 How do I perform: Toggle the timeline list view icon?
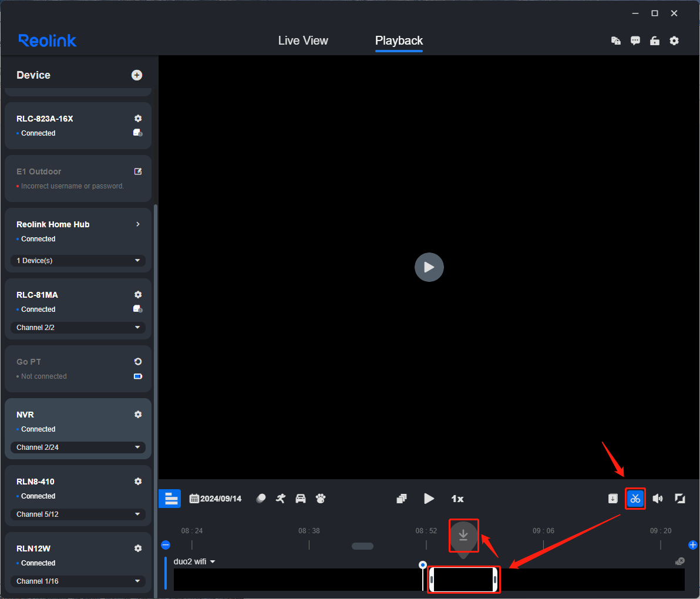tap(170, 499)
